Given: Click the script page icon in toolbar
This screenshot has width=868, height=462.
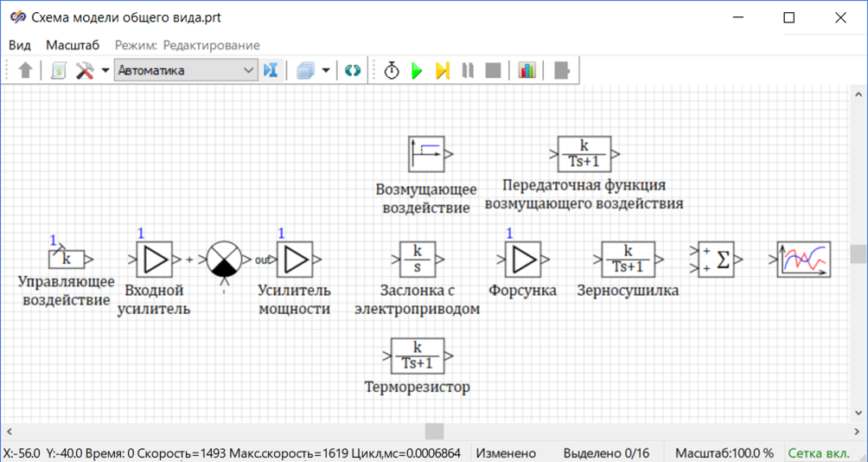Looking at the screenshot, I should pyautogui.click(x=58, y=71).
